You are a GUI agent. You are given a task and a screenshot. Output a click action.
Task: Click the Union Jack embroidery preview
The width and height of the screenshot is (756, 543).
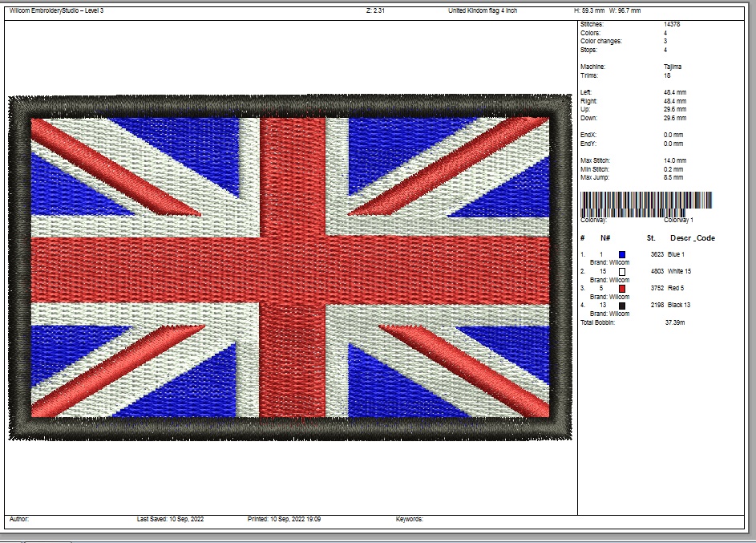pyautogui.click(x=290, y=268)
